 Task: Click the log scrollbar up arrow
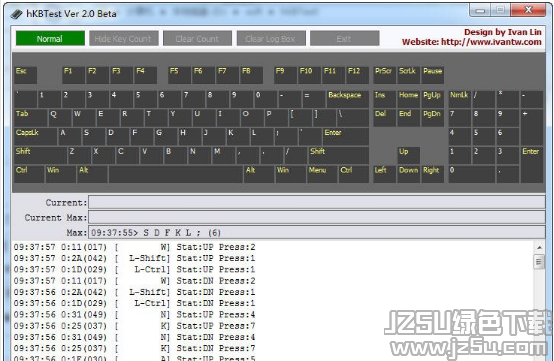tap(539, 248)
